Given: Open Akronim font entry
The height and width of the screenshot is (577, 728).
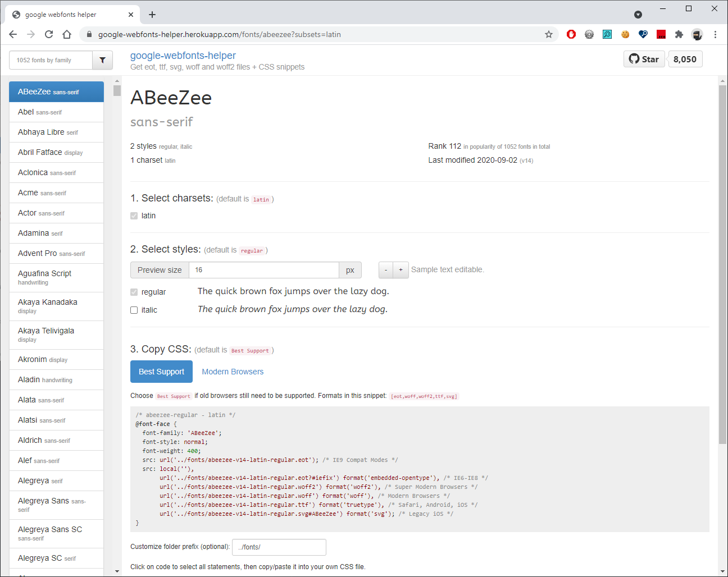Looking at the screenshot, I should [x=56, y=359].
